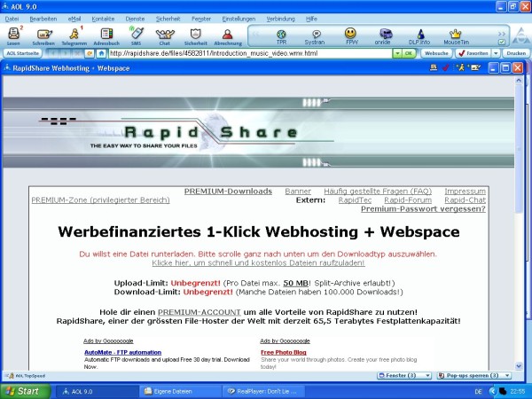This screenshot has width=532, height=399.
Task: Open the Fenster menu
Action: pos(201,19)
